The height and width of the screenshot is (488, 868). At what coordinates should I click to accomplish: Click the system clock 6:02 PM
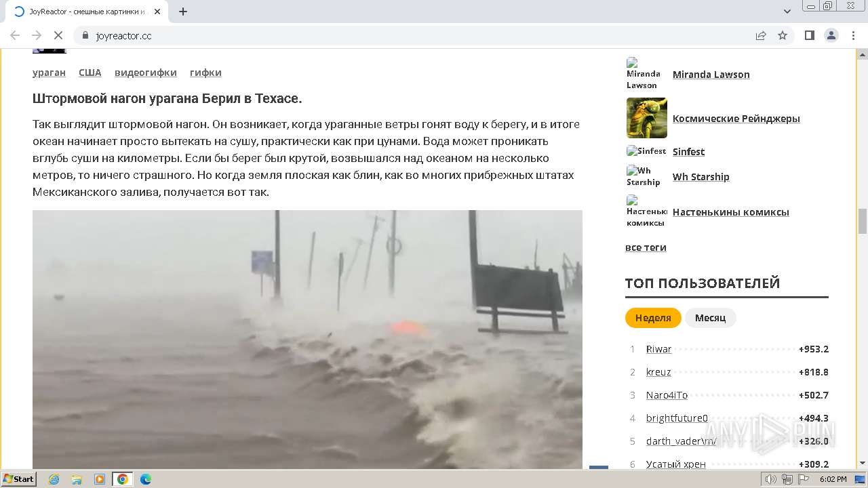[x=833, y=479]
